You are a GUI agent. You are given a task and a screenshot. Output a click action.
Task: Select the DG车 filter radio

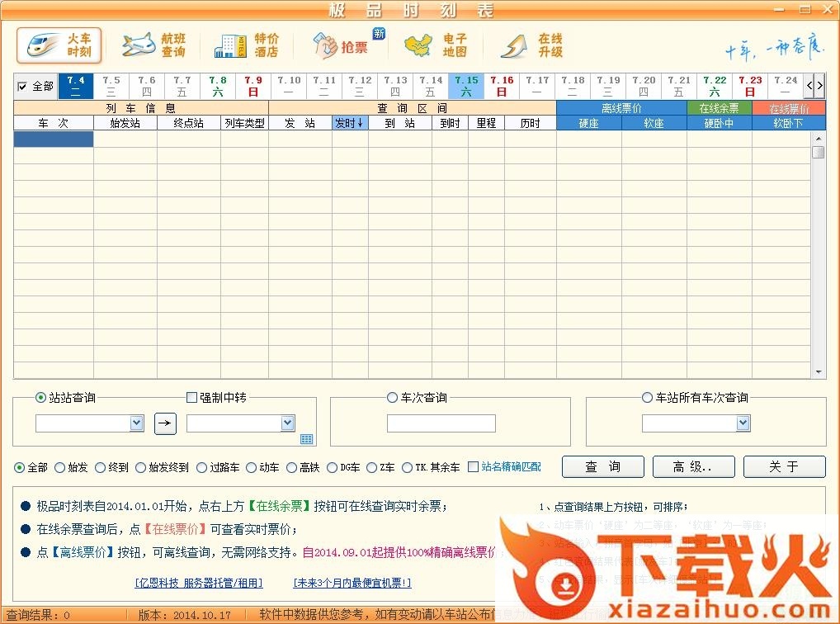coord(333,467)
